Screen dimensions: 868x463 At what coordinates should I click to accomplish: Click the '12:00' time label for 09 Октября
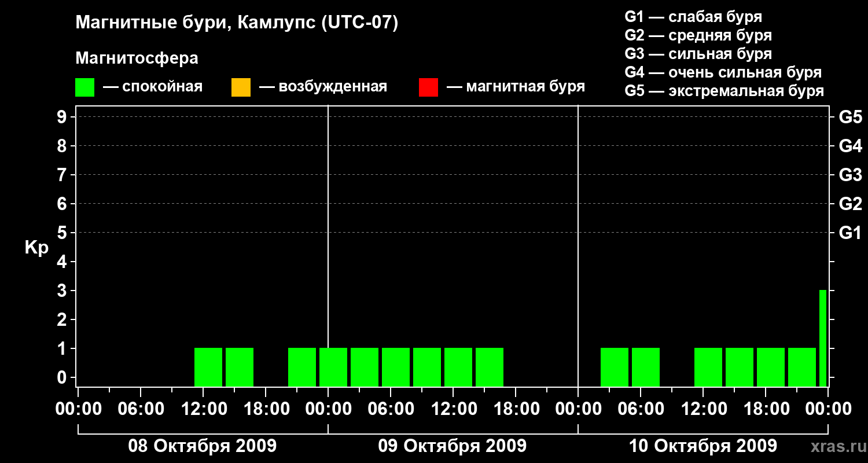[x=453, y=409]
